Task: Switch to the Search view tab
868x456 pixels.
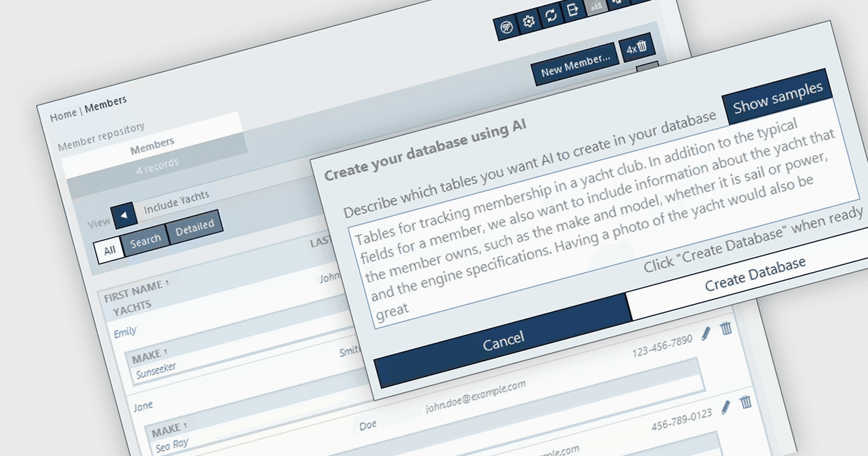Action: point(145,241)
